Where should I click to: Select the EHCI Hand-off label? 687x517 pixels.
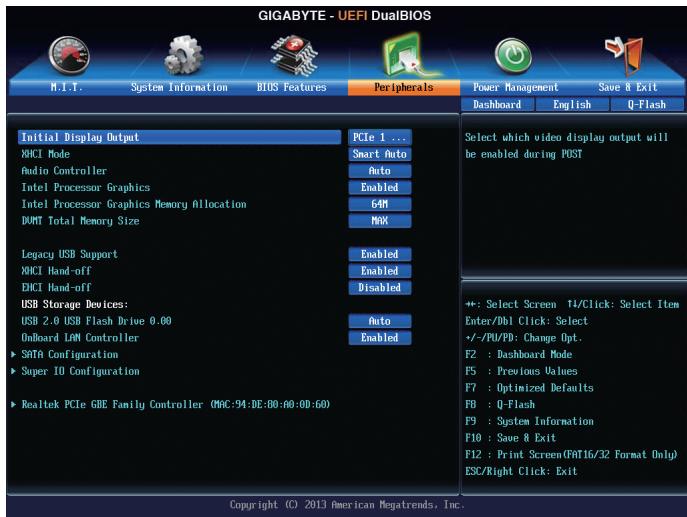point(56,287)
